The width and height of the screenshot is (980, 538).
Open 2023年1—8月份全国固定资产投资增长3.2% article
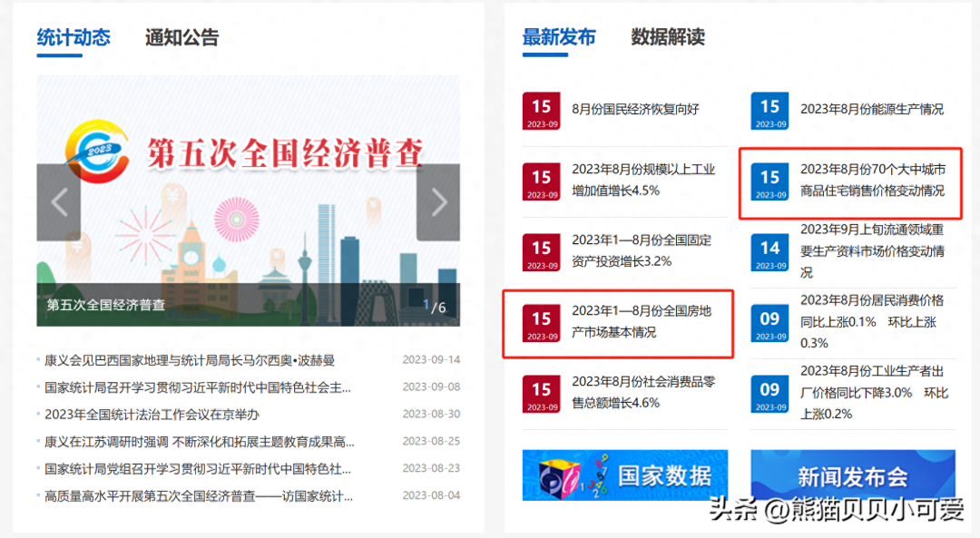pyautogui.click(x=641, y=250)
